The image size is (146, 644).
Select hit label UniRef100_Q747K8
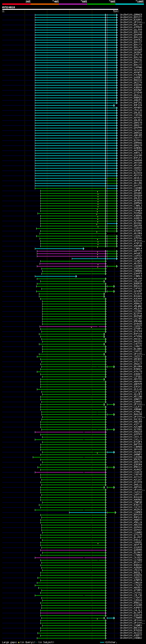click(x=131, y=331)
